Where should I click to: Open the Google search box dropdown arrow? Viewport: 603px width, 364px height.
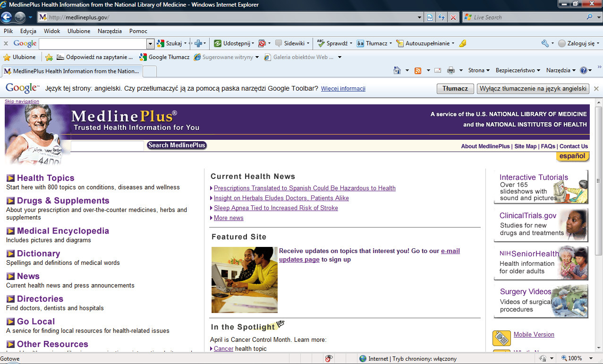151,43
